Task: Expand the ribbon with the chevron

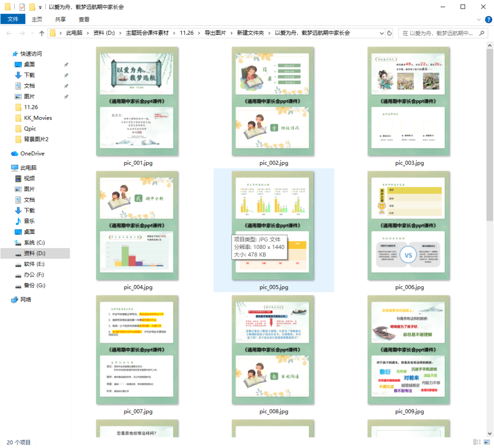Action: 479,20
